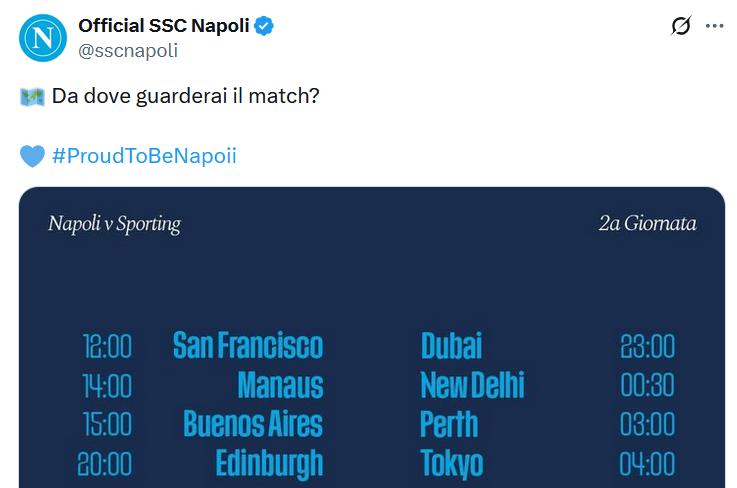Open the three-dot more options menu
Image resolution: width=737 pixels, height=488 pixels.
[714, 27]
